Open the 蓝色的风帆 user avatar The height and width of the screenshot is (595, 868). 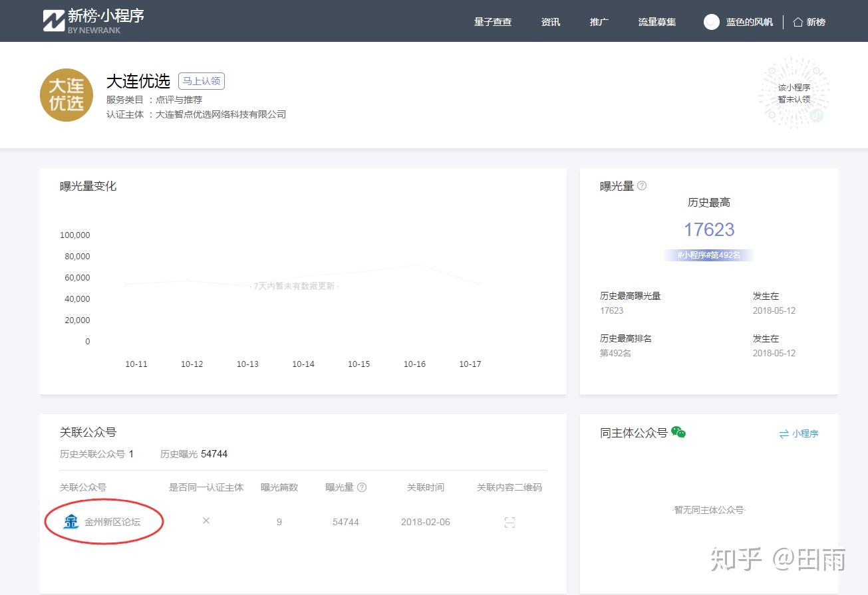[712, 22]
